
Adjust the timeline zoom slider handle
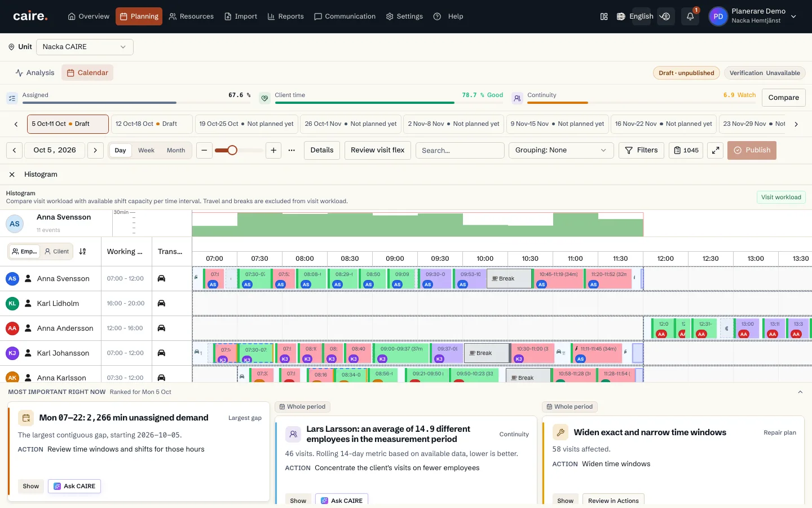(x=232, y=150)
